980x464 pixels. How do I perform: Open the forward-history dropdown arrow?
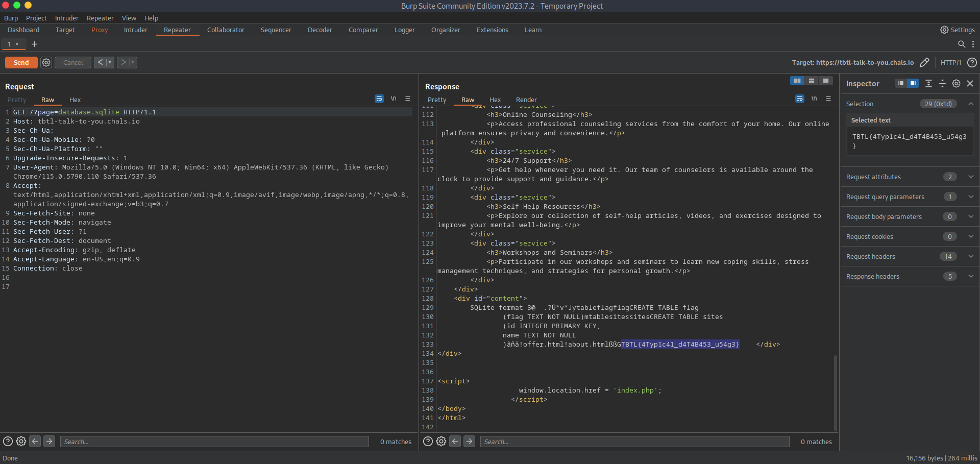click(x=133, y=62)
